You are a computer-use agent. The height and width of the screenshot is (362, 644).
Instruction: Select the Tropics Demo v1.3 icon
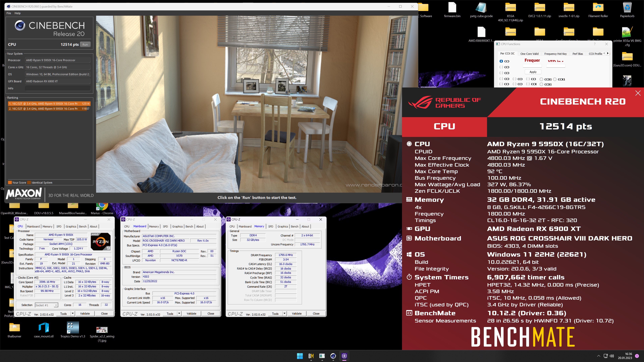[x=73, y=330]
